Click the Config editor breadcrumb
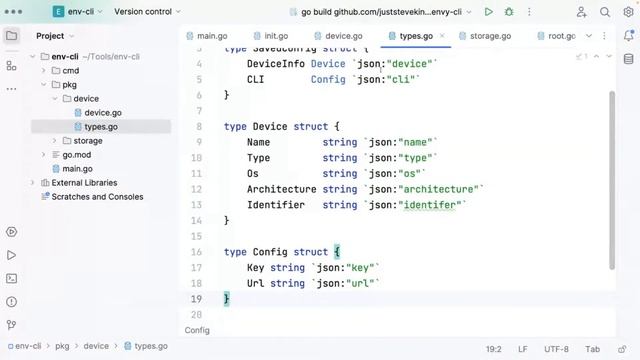 [197, 330]
